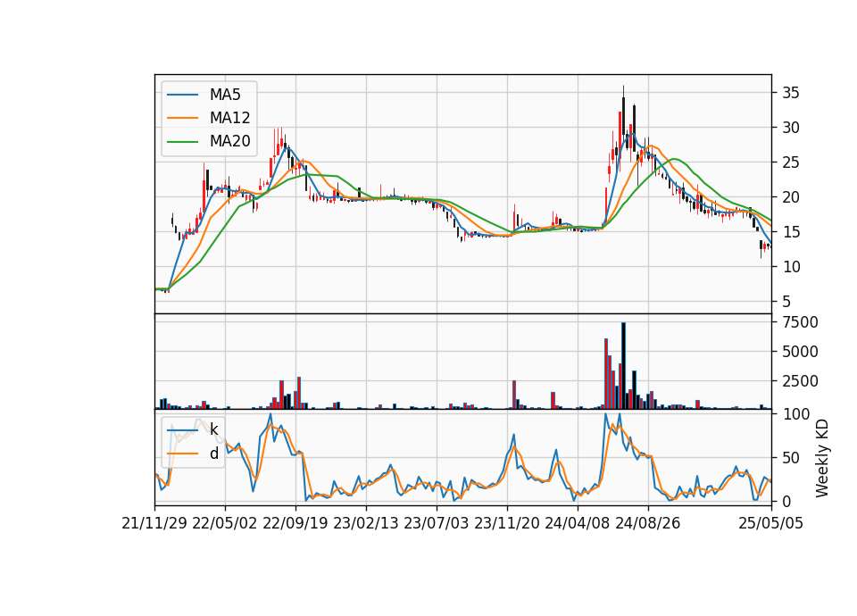Click the tallest volume bar near 7500
The height and width of the screenshot is (616, 857).
[x=623, y=366]
